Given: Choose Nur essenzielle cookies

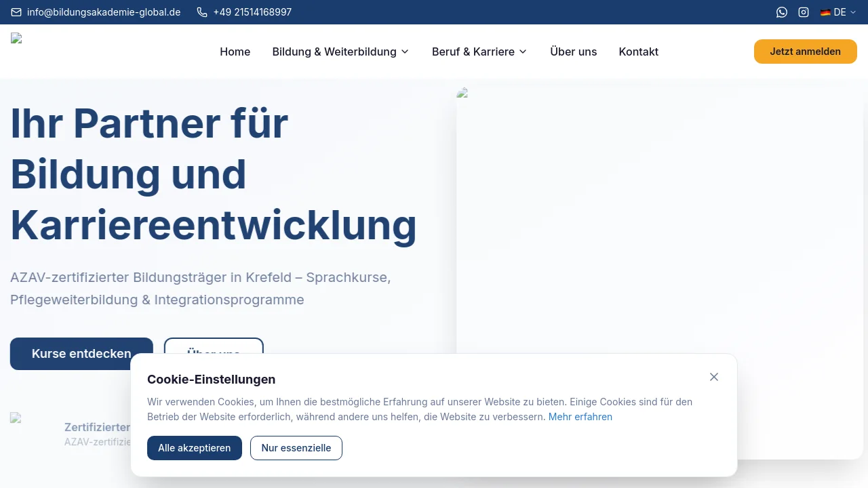Looking at the screenshot, I should (296, 448).
